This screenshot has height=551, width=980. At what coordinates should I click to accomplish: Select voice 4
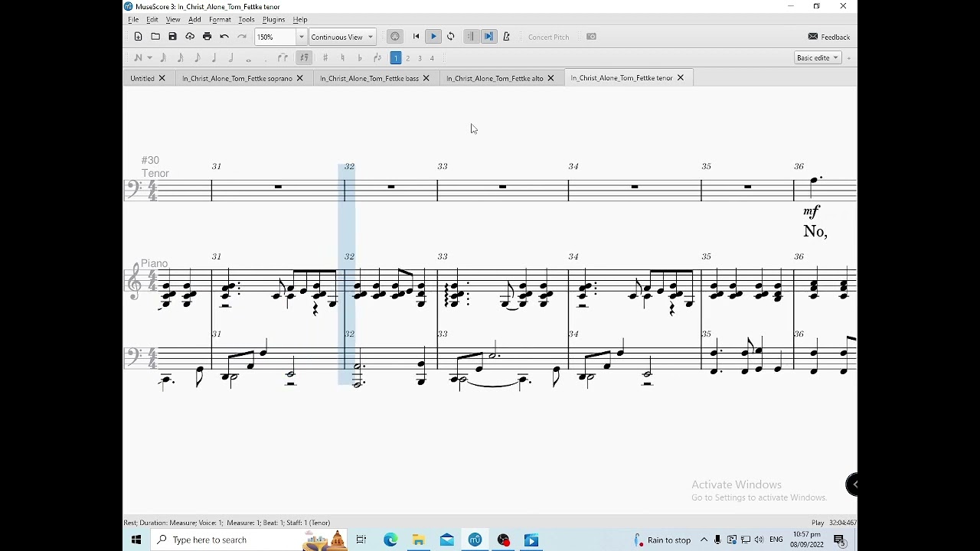coord(432,57)
